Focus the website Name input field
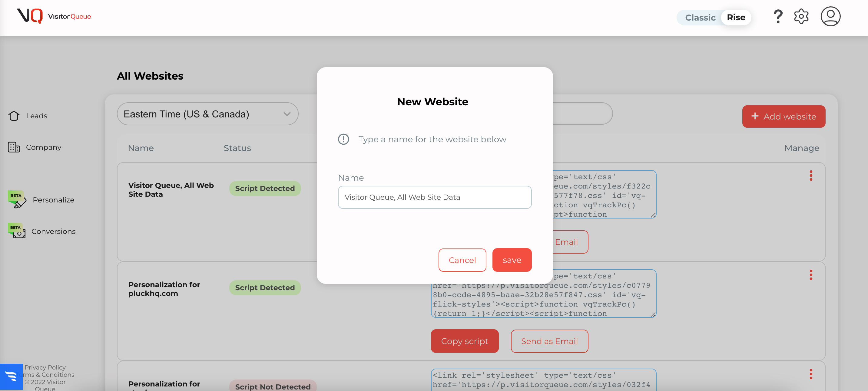Viewport: 868px width, 391px height. 435,197
